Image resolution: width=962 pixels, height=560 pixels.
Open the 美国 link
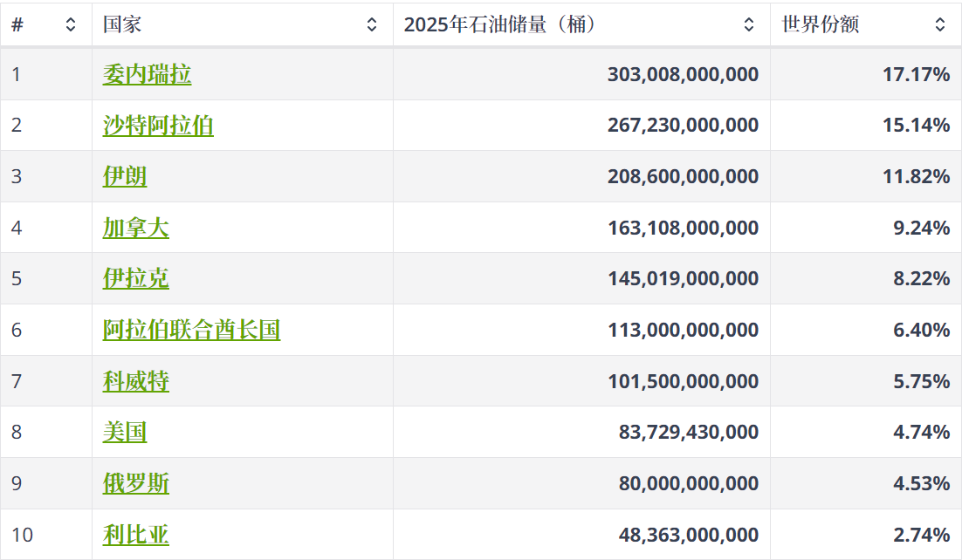click(x=125, y=433)
